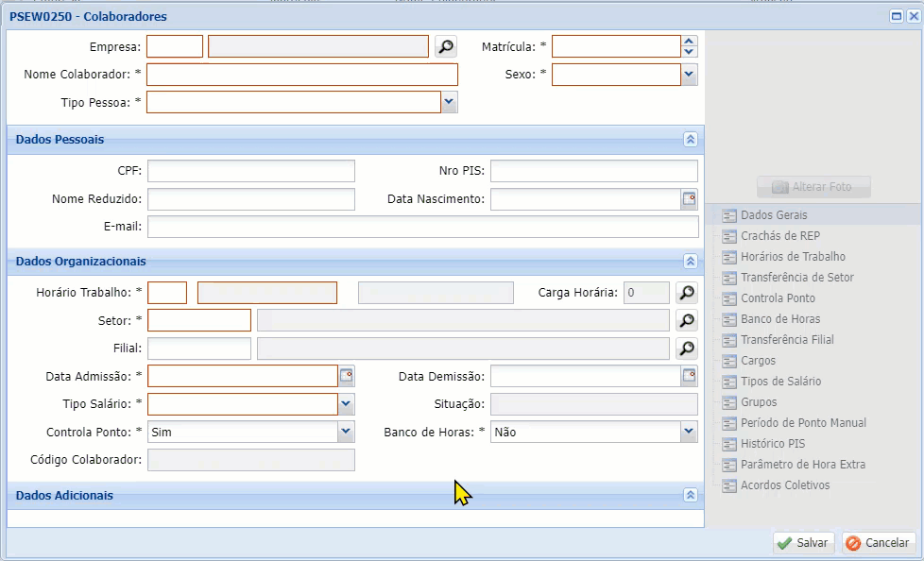The image size is (924, 561).
Task: Expand the Tipo Pessoa dropdown
Action: click(450, 102)
